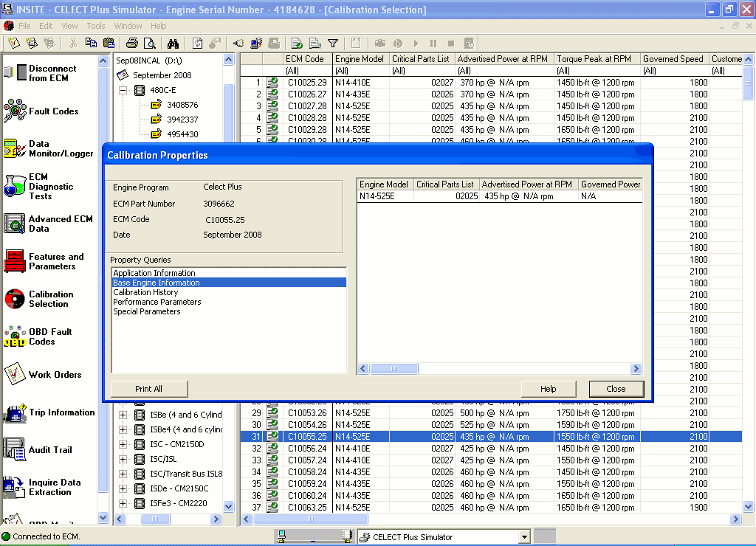Click the Help button in dialog
This screenshot has height=546, width=756.
pyautogui.click(x=549, y=389)
